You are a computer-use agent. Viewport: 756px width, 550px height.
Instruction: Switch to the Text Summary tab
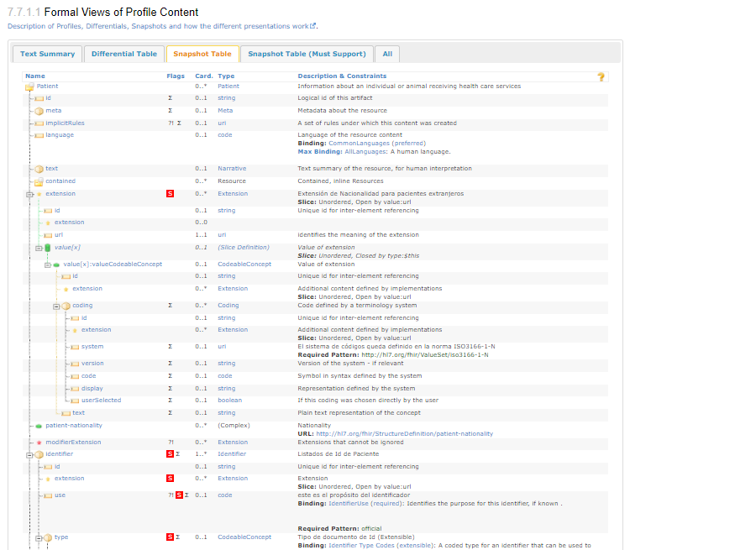click(x=47, y=54)
